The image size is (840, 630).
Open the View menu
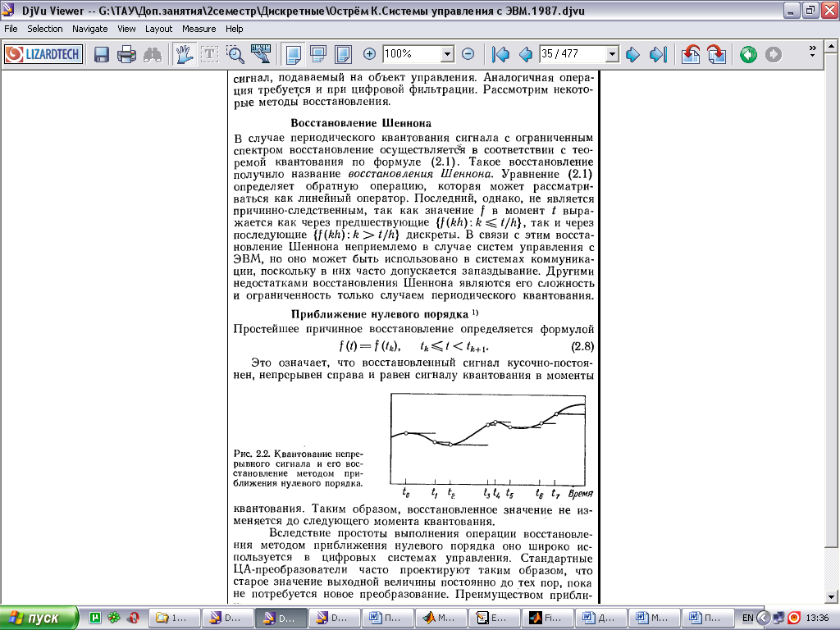126,29
